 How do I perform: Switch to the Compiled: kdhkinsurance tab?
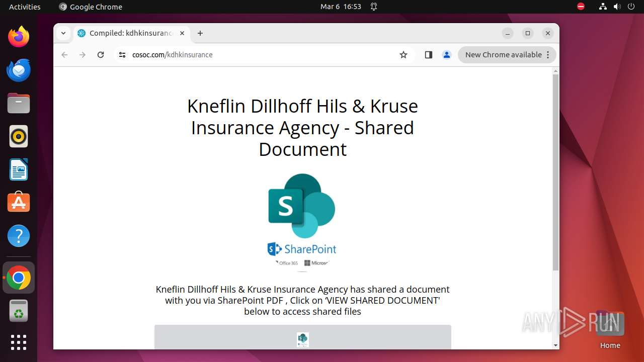(x=131, y=33)
